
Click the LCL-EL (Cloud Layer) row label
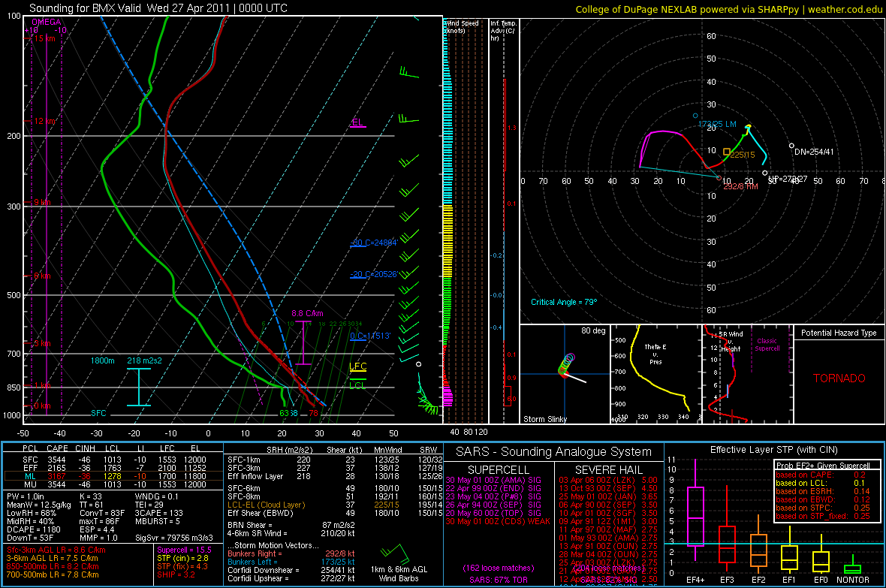[x=266, y=505]
